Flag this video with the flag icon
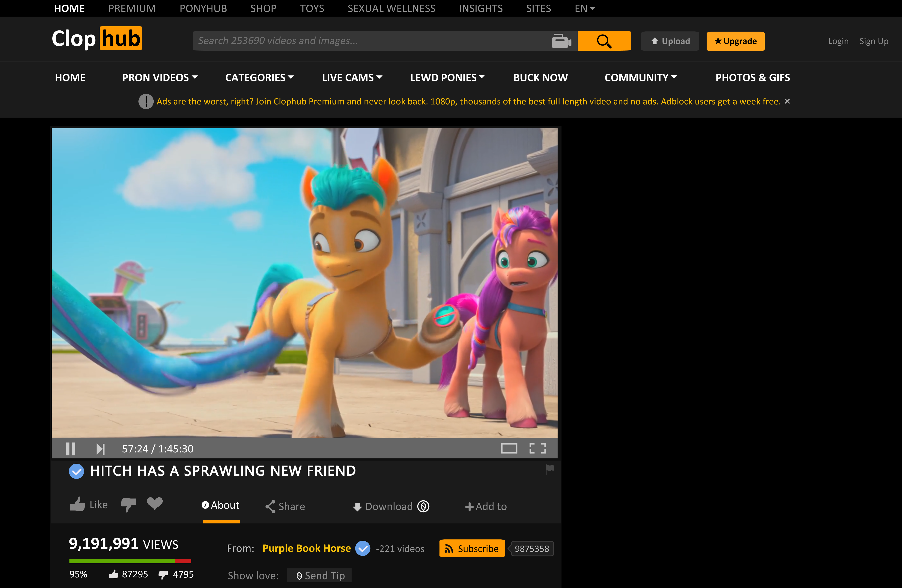 pos(550,469)
